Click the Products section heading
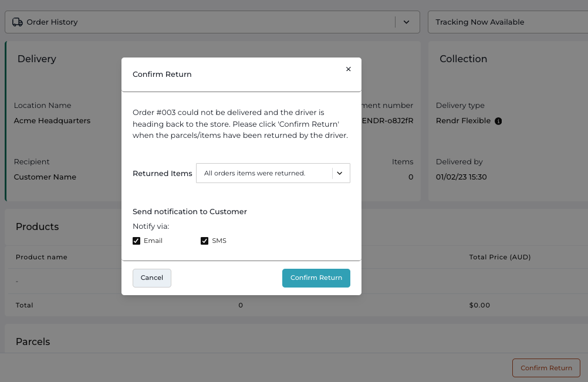Screen dimensions: 588x382 (x=37, y=227)
